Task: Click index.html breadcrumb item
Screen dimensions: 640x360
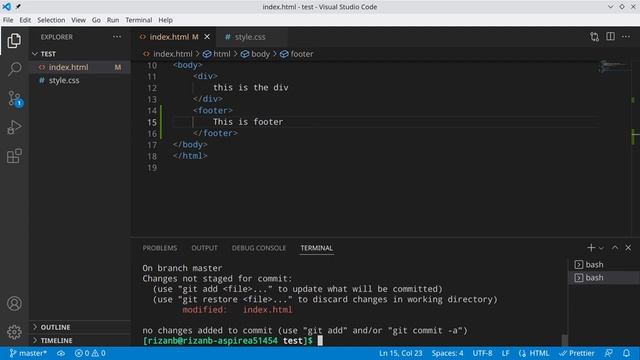Action: 168,54
